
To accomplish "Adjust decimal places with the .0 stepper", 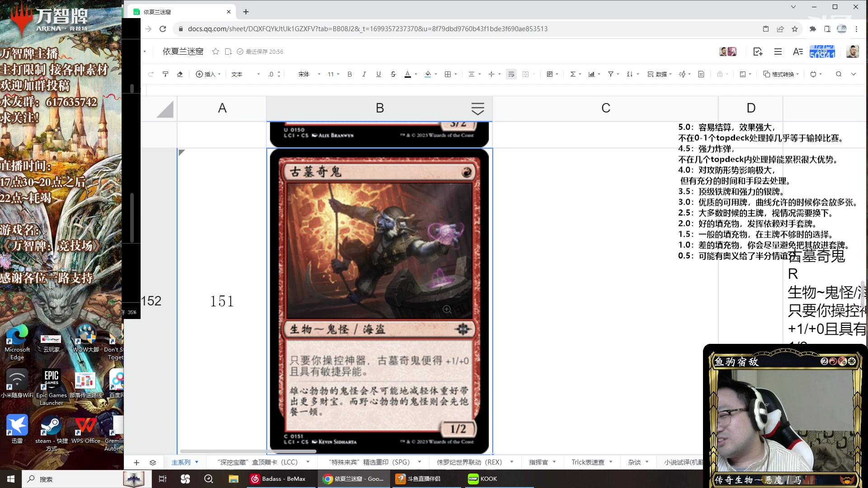I will point(274,74).
